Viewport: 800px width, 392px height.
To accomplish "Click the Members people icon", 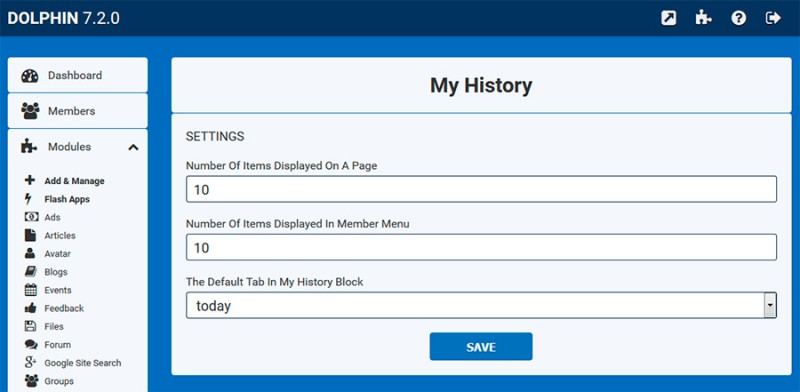I will (x=30, y=111).
